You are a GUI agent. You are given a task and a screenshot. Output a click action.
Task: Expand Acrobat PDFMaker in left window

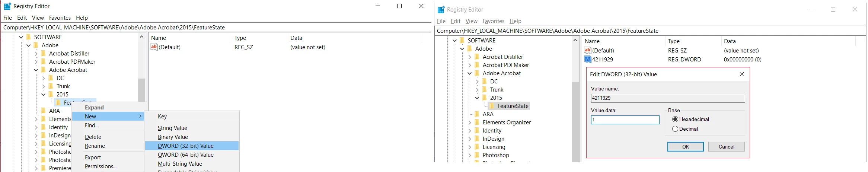[36, 61]
